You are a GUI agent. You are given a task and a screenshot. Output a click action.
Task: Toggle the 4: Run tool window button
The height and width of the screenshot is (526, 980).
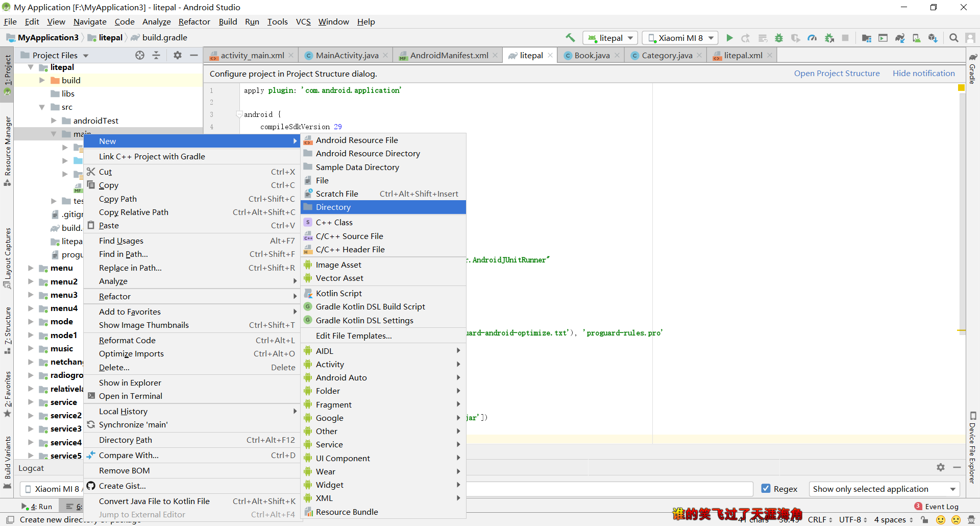tap(37, 507)
